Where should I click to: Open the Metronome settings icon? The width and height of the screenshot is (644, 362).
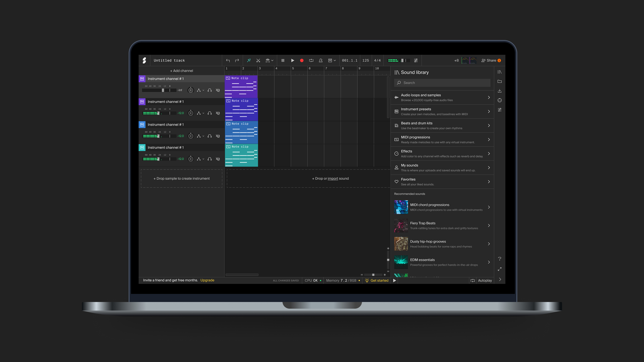coord(320,60)
